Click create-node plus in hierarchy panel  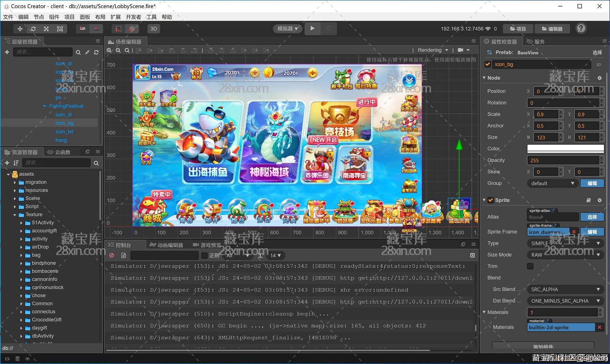point(7,52)
